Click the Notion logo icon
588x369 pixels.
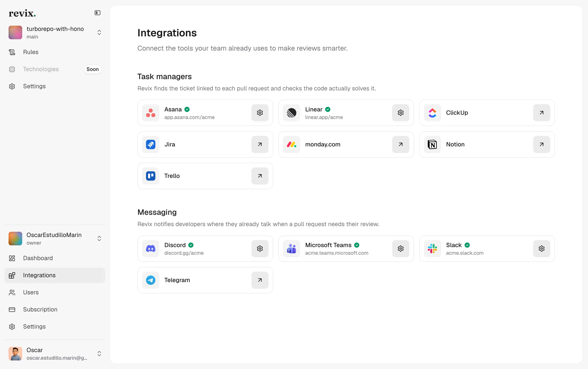pyautogui.click(x=432, y=144)
